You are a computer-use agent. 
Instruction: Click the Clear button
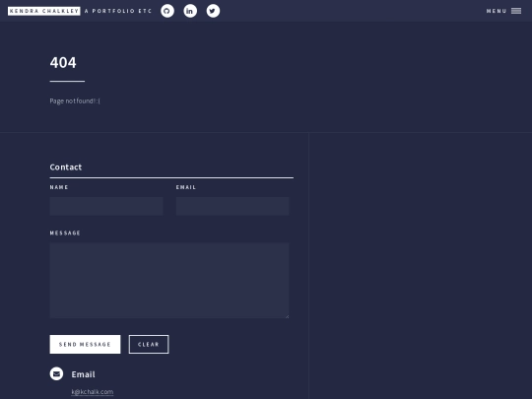click(149, 345)
